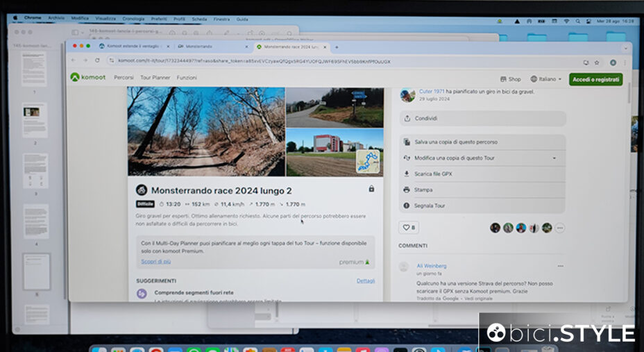The image size is (644, 352).
Task: Bookmark this page with the star icon
Action: [597, 62]
